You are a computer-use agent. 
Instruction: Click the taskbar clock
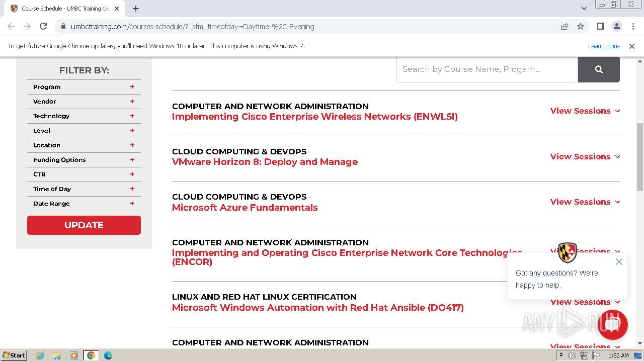pyautogui.click(x=618, y=355)
